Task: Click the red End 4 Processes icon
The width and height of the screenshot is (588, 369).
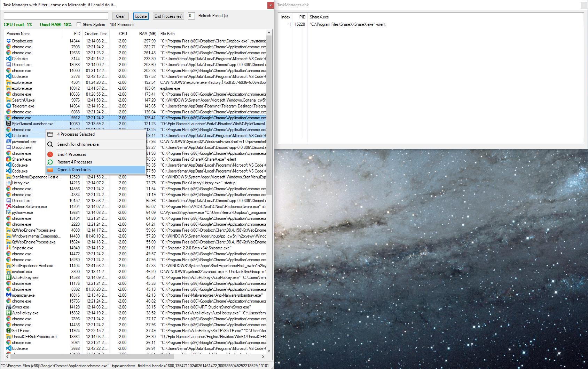Action: 50,154
